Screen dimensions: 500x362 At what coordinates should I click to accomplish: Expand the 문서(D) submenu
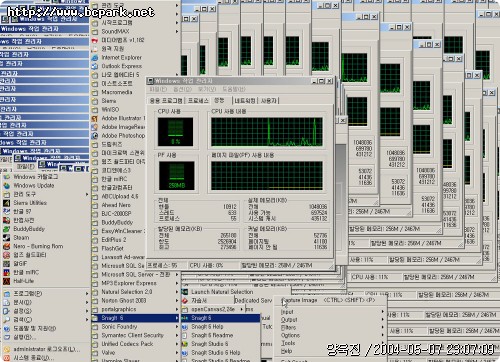[x=46, y=302]
